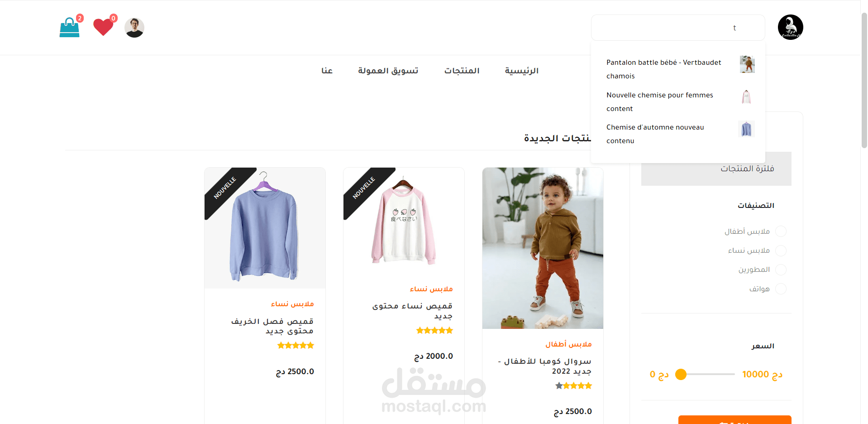
Task: Open the تسويق العمولة navigation menu item
Action: tap(388, 71)
